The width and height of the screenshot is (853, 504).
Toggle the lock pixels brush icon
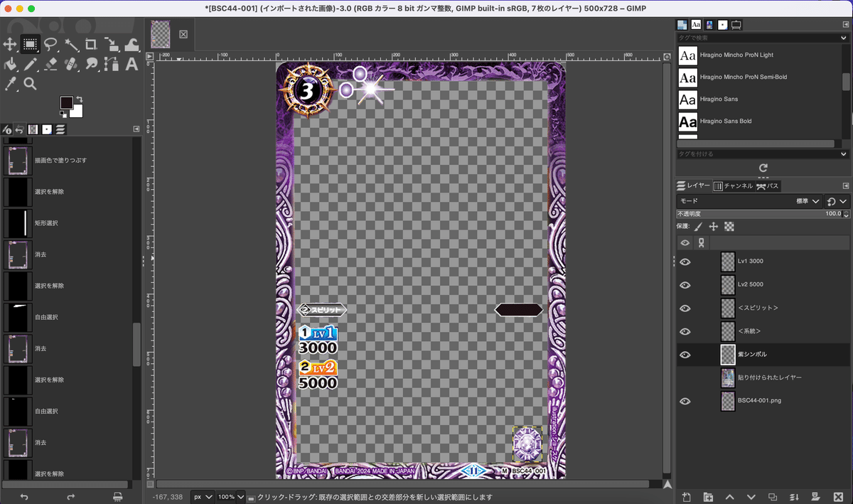(698, 227)
